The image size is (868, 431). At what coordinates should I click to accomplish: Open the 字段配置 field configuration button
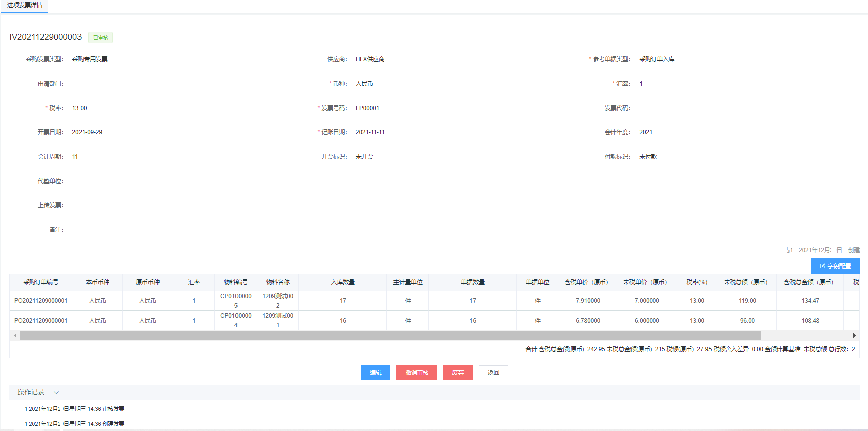click(x=835, y=266)
